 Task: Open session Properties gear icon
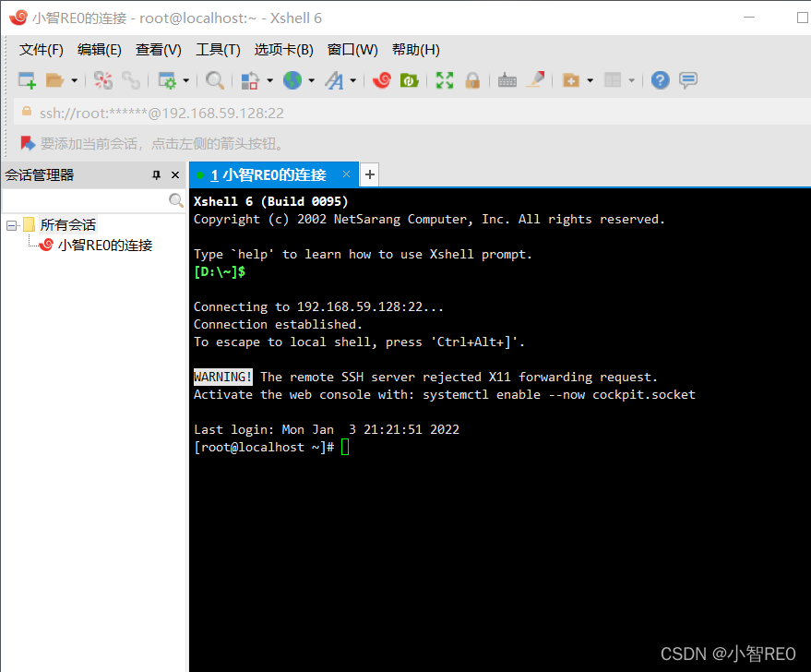pyautogui.click(x=167, y=80)
